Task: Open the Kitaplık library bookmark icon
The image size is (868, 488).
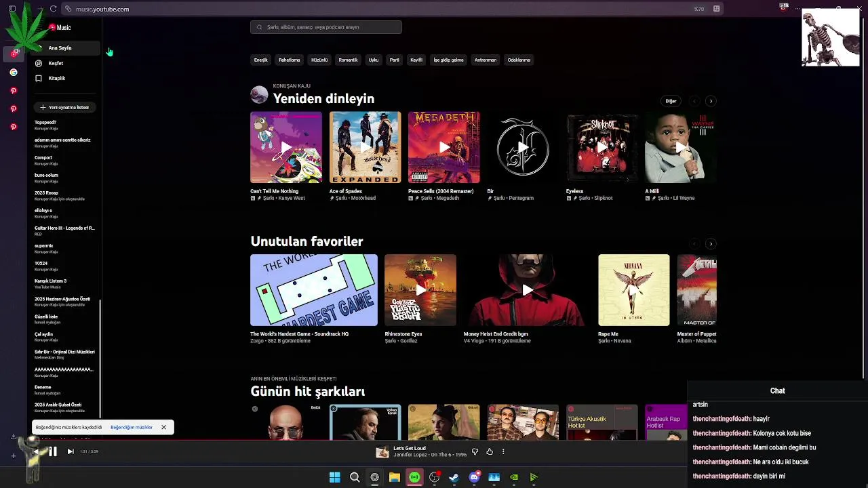Action: click(39, 78)
